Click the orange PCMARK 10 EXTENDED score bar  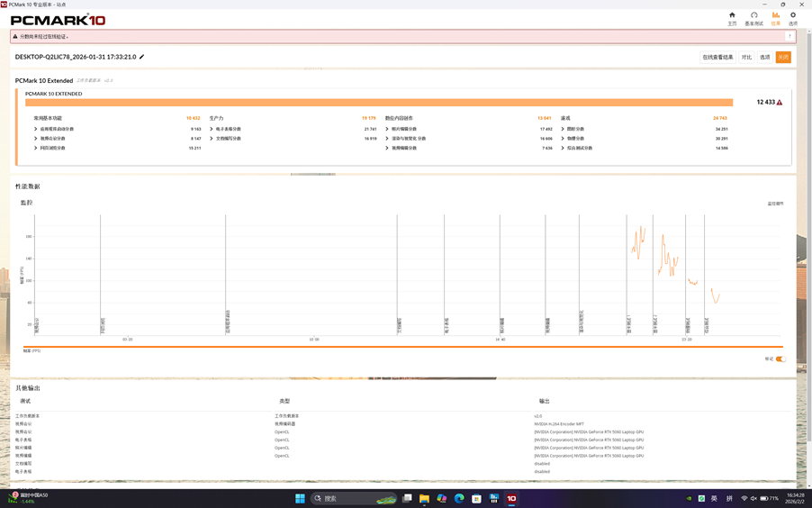point(379,103)
